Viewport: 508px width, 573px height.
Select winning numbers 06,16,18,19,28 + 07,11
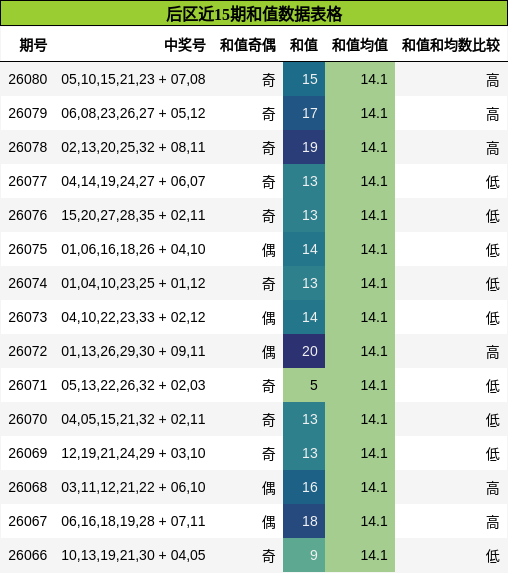tap(133, 521)
